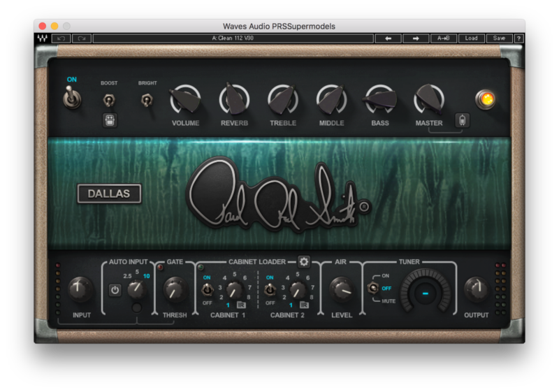Load next preset with the right arrow
559x392 pixels.
pos(416,38)
